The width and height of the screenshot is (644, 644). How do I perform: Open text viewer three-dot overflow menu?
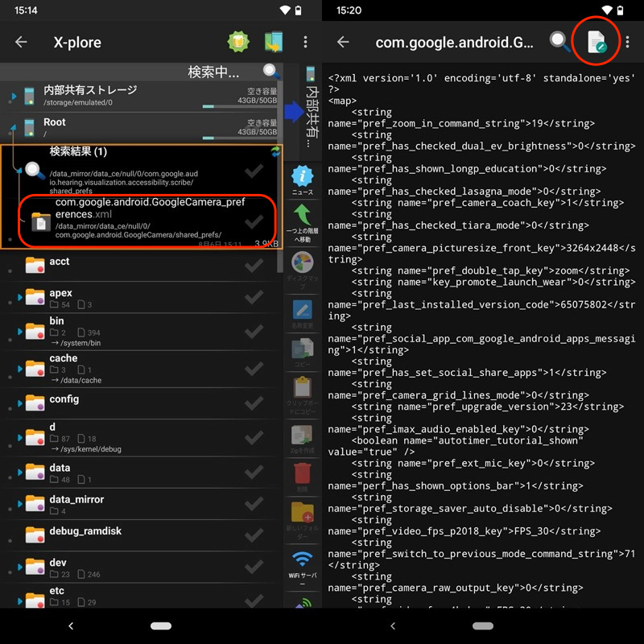(628, 42)
